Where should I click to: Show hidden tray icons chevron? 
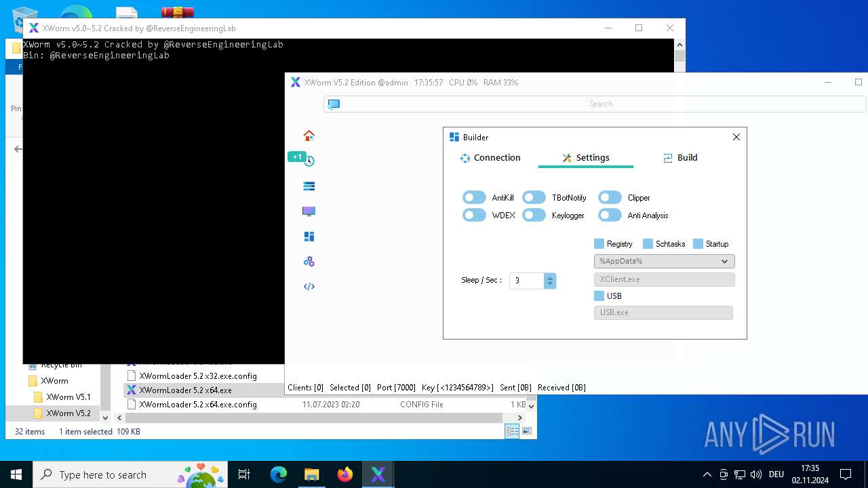(x=707, y=474)
